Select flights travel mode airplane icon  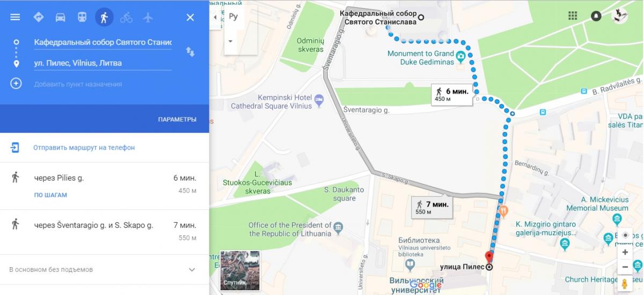(x=148, y=17)
